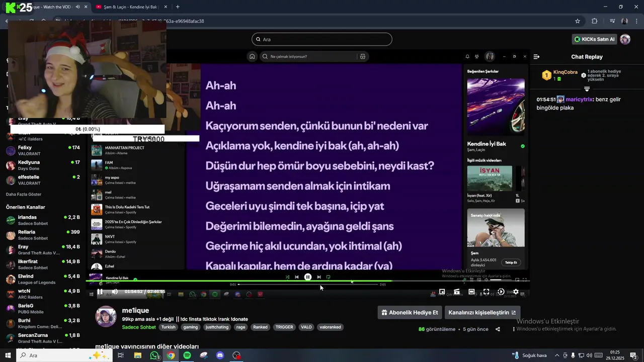Collapse the Chat Replay panel

[536, 57]
